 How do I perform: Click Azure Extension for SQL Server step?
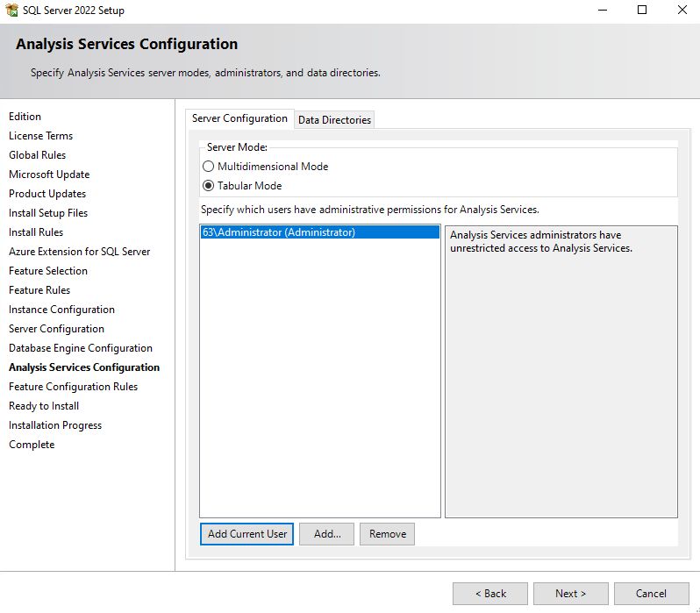click(x=80, y=252)
